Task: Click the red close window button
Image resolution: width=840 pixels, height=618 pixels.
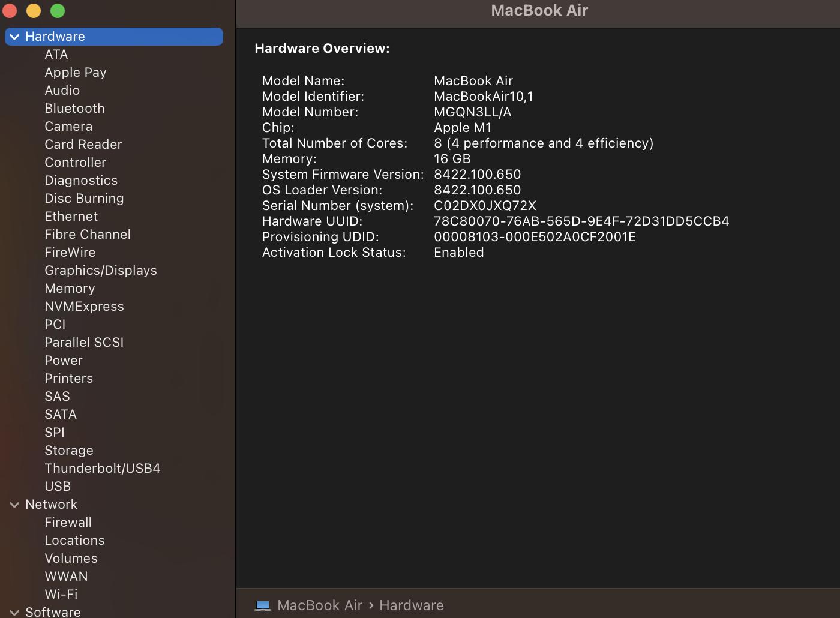Action: (x=10, y=11)
